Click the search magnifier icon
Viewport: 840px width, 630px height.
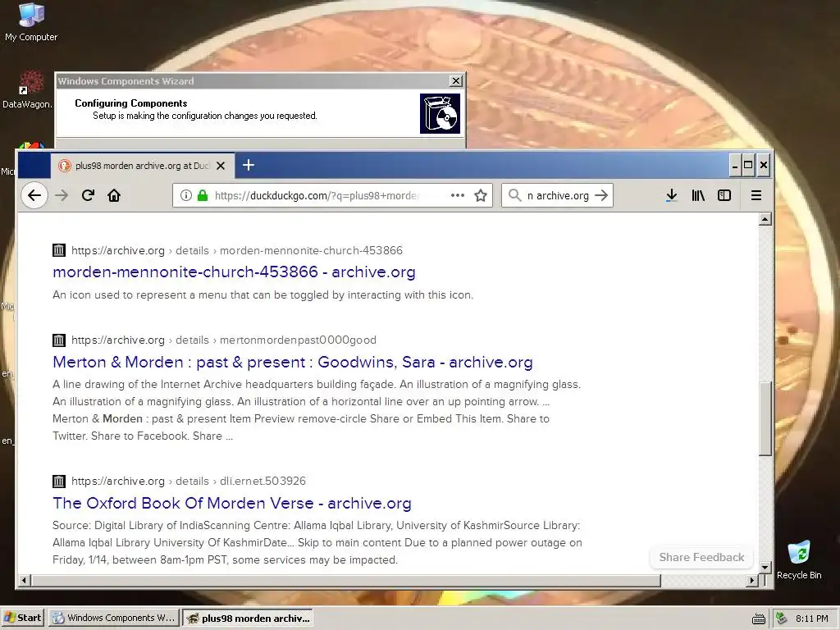pyautogui.click(x=514, y=195)
